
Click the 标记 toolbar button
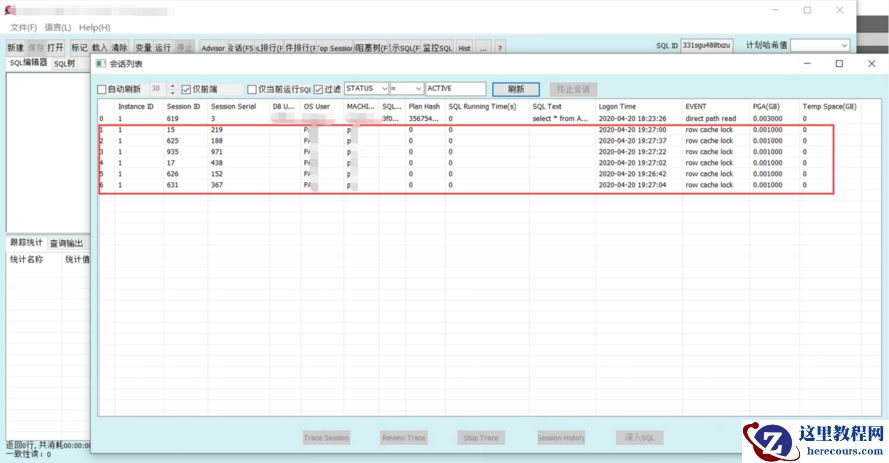click(79, 48)
